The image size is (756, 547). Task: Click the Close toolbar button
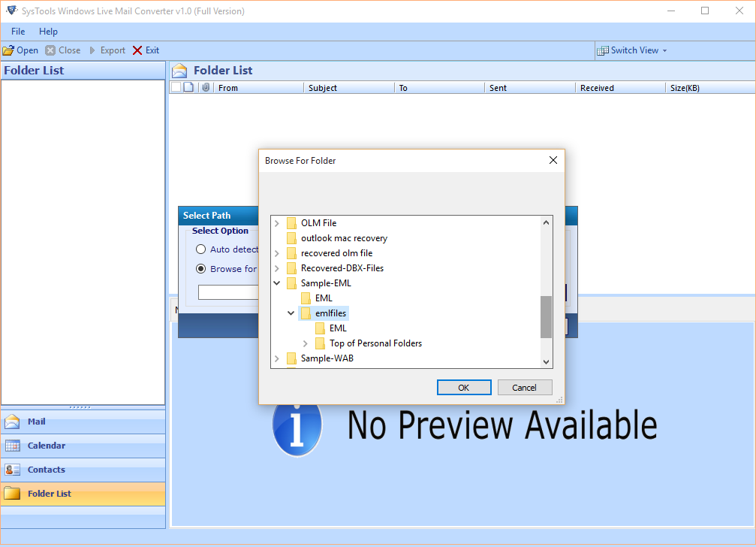pos(63,50)
